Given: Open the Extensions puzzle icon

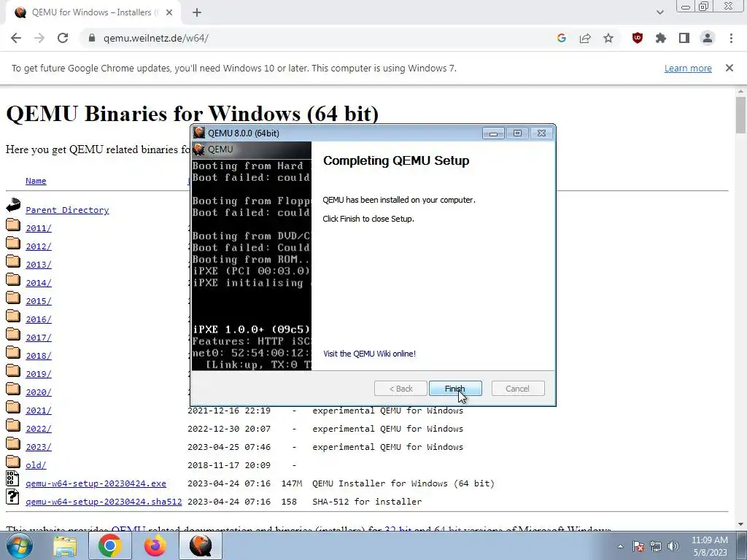Looking at the screenshot, I should [x=661, y=38].
